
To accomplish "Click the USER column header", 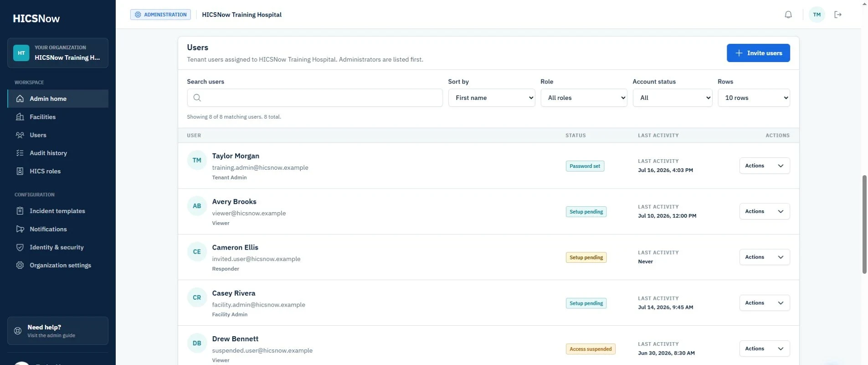I will (194, 136).
